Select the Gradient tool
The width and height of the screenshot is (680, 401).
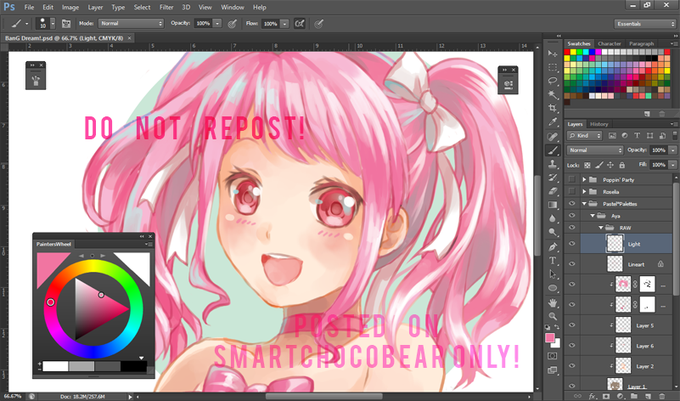tap(552, 205)
